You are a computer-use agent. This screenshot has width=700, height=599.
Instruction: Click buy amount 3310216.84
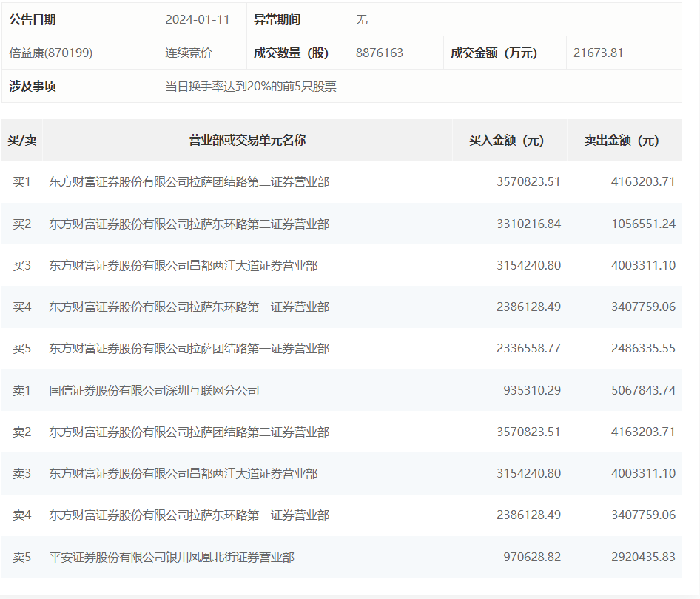(528, 224)
